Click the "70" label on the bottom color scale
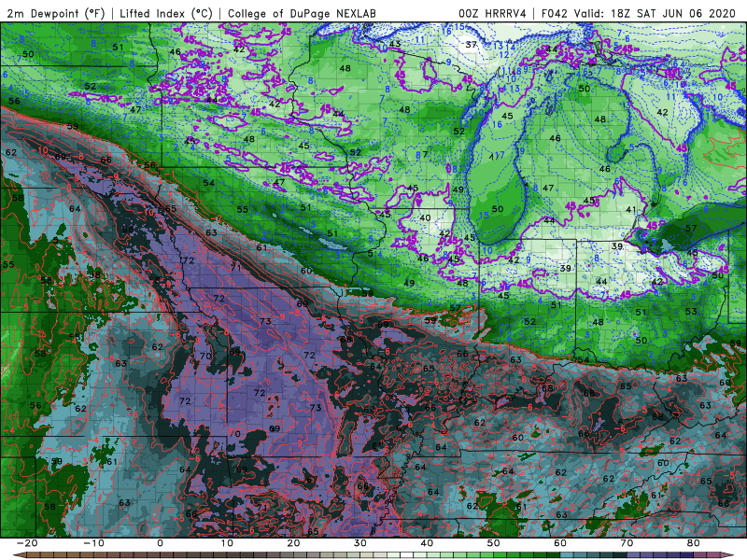Image resolution: width=747 pixels, height=560 pixels. pyautogui.click(x=627, y=543)
